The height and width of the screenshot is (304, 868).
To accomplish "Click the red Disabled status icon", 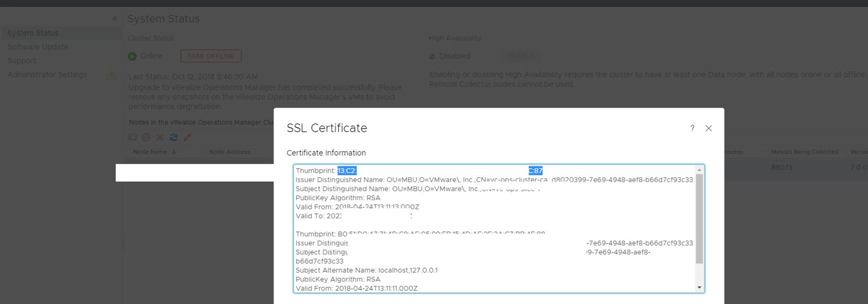I will pyautogui.click(x=432, y=56).
